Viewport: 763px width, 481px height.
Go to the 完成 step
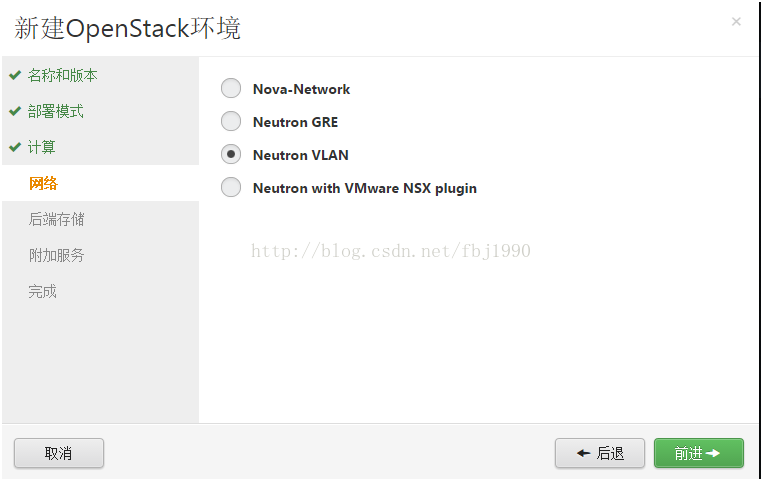[x=43, y=291]
